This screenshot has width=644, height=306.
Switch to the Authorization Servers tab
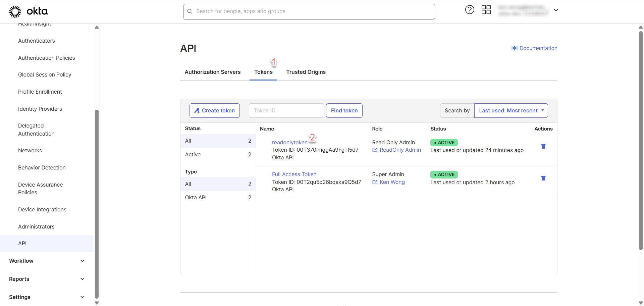pos(213,72)
